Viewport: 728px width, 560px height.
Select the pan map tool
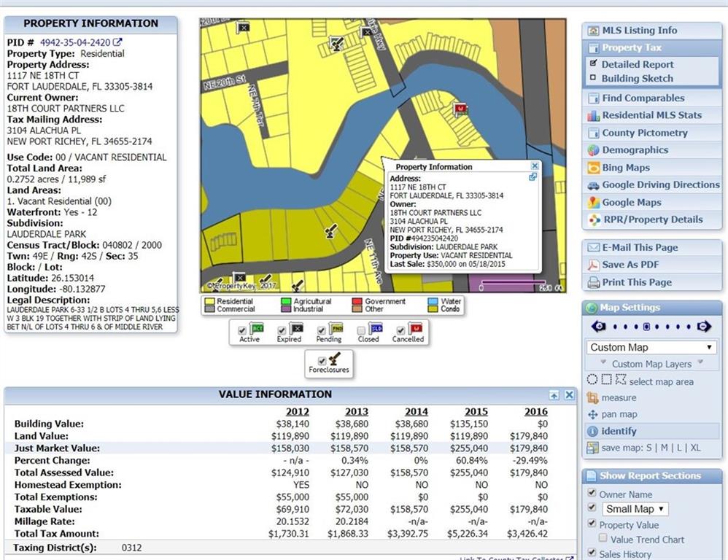(593, 415)
